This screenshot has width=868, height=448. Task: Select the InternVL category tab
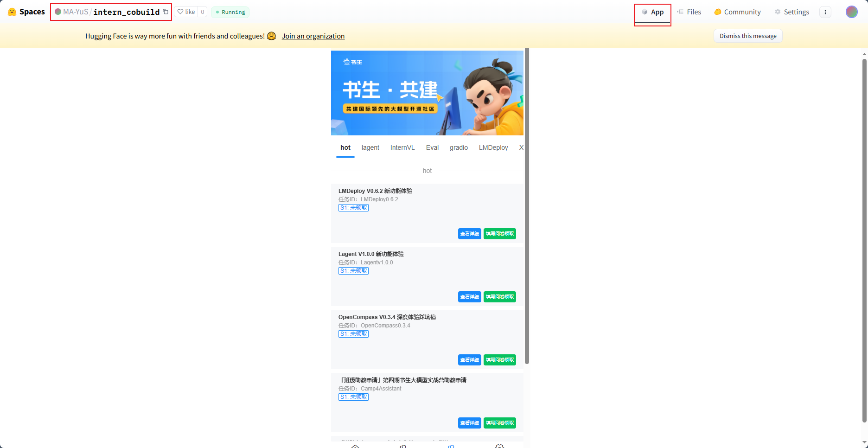tap(402, 147)
